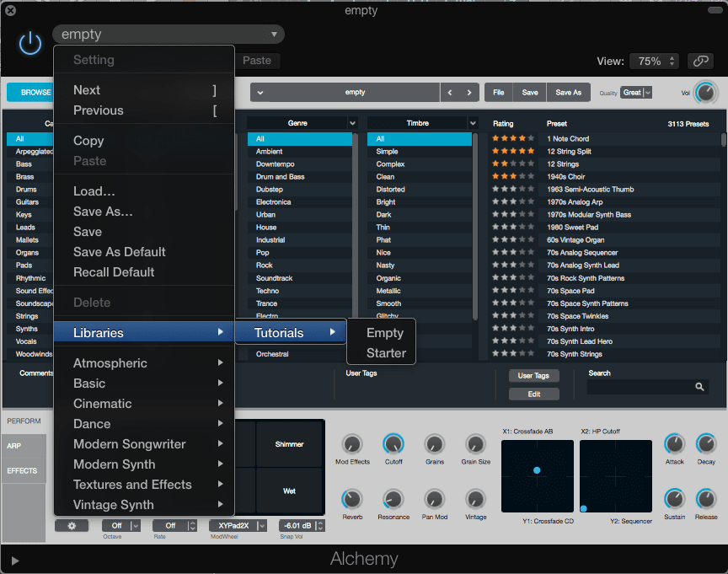Click the Rate Off stepper
Screen dimensions: 728x574
(x=192, y=526)
